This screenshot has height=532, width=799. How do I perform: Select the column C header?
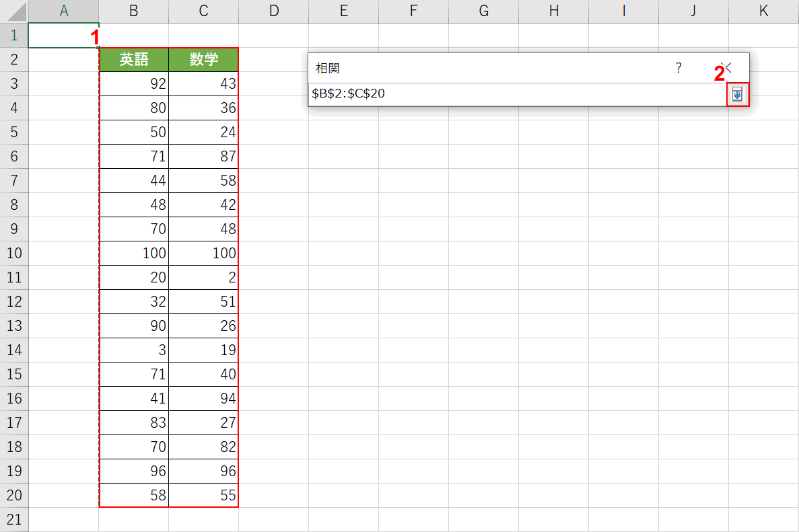pyautogui.click(x=203, y=11)
